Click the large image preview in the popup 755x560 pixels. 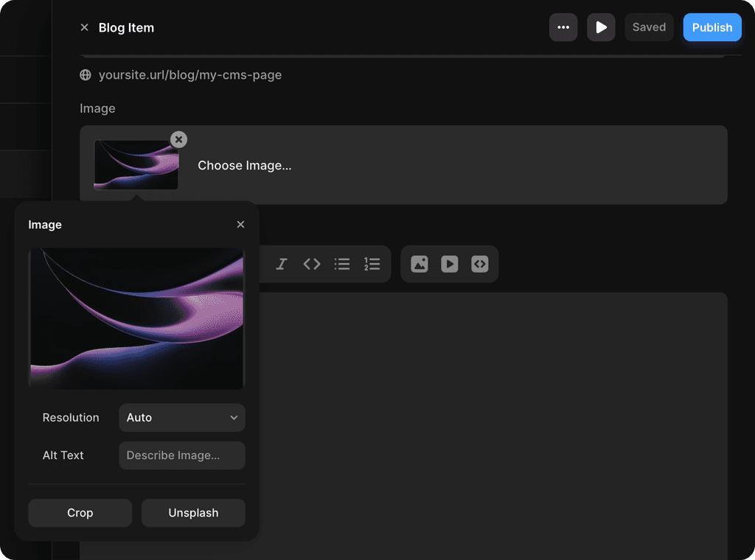pyautogui.click(x=136, y=318)
